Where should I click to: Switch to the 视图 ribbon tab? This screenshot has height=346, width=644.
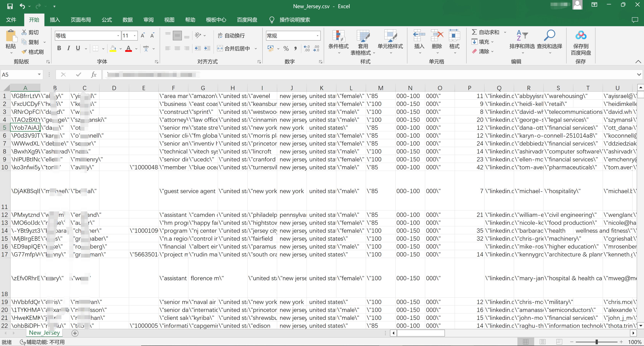click(169, 20)
